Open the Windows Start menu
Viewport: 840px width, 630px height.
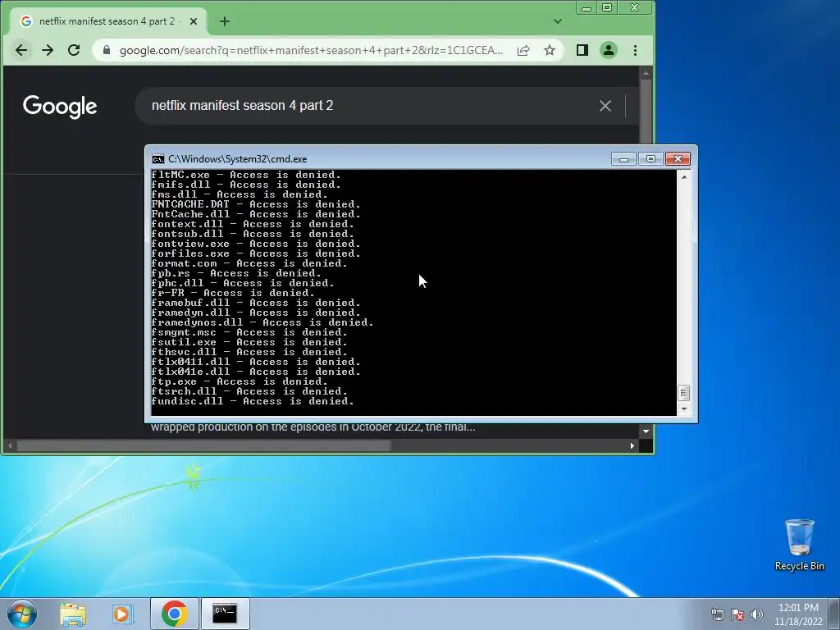tap(21, 614)
